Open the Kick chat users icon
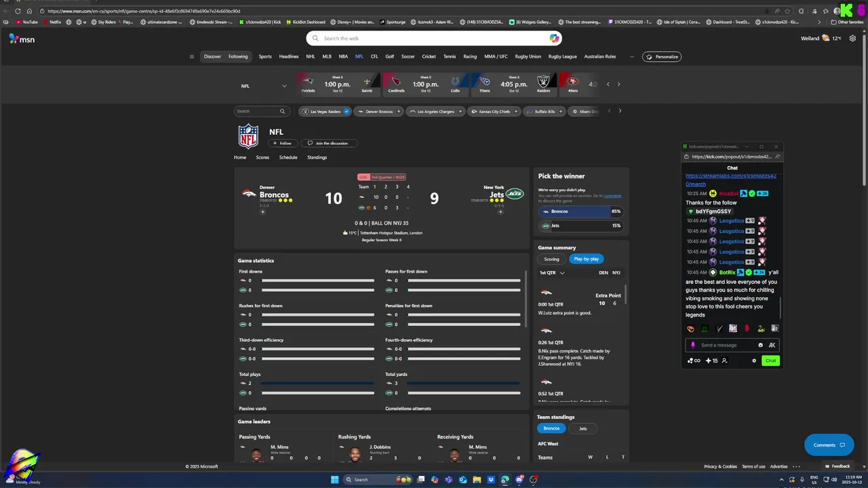This screenshot has height=488, width=868. (x=724, y=361)
